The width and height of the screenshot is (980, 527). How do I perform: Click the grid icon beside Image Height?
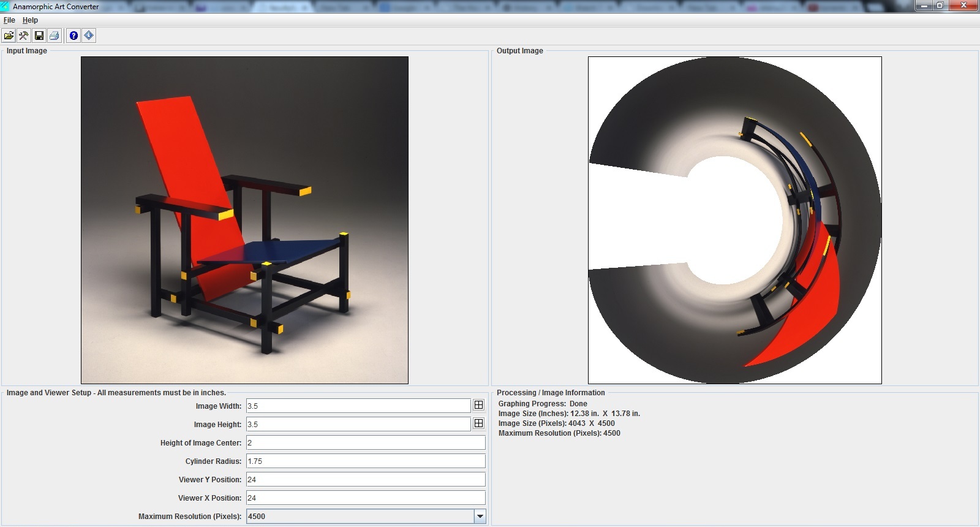point(479,423)
